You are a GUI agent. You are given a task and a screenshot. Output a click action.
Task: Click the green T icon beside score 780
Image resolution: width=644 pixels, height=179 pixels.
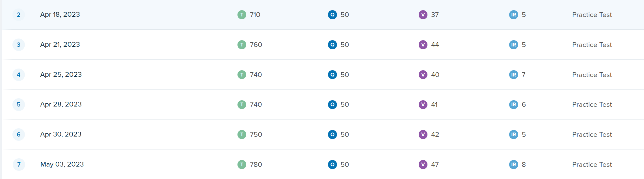tap(242, 165)
